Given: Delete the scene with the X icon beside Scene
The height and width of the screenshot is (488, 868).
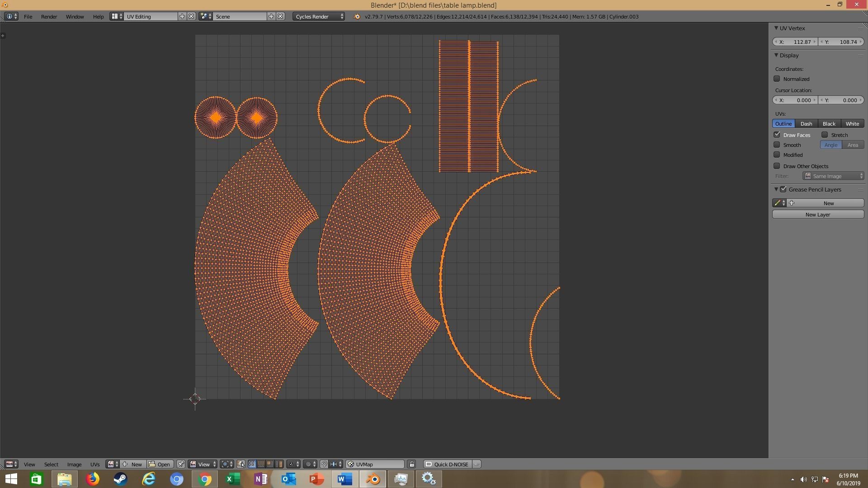Looking at the screenshot, I should coord(280,17).
